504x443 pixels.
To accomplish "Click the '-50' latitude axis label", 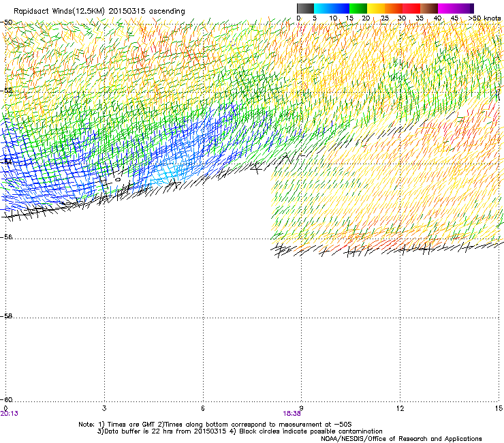I will click(x=7, y=22).
